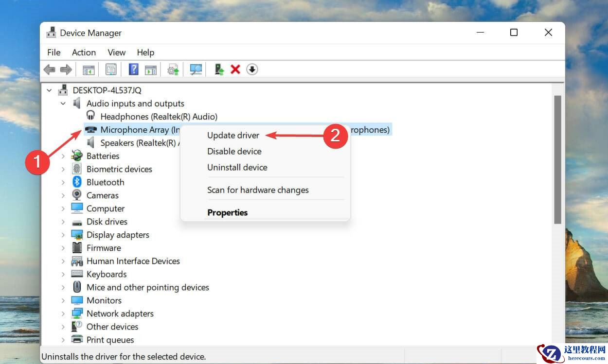Expand the Display adapters chevron
The height and width of the screenshot is (364, 608).
(63, 235)
